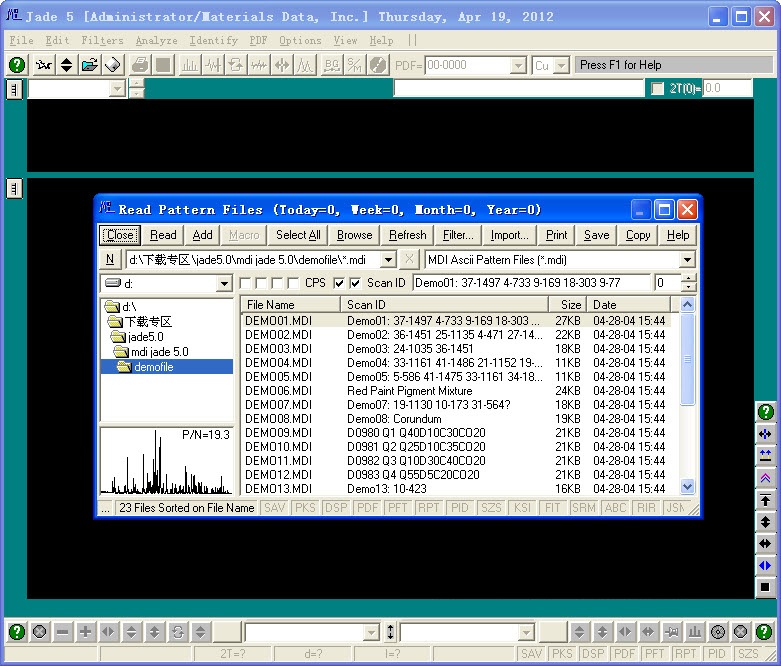The height and width of the screenshot is (666, 781).
Task: Expand the d: drive selector dropdown
Action: coord(224,284)
